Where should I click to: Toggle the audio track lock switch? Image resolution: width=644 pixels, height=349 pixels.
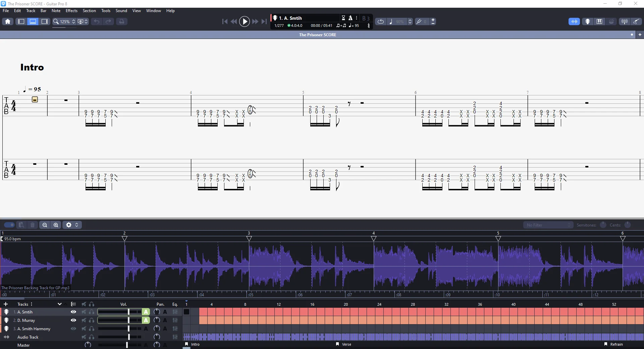[x=9, y=225]
